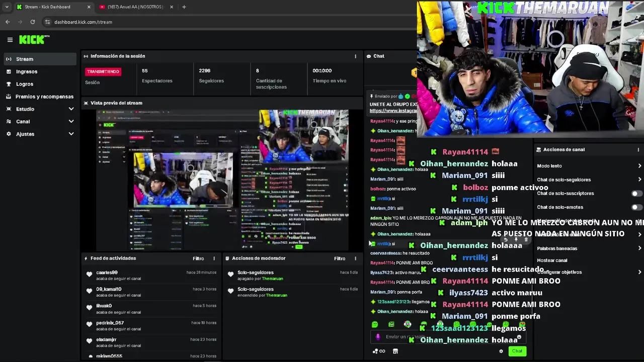Open the hamburger menu beside the Kick logo
The width and height of the screenshot is (644, 362).
[10, 40]
